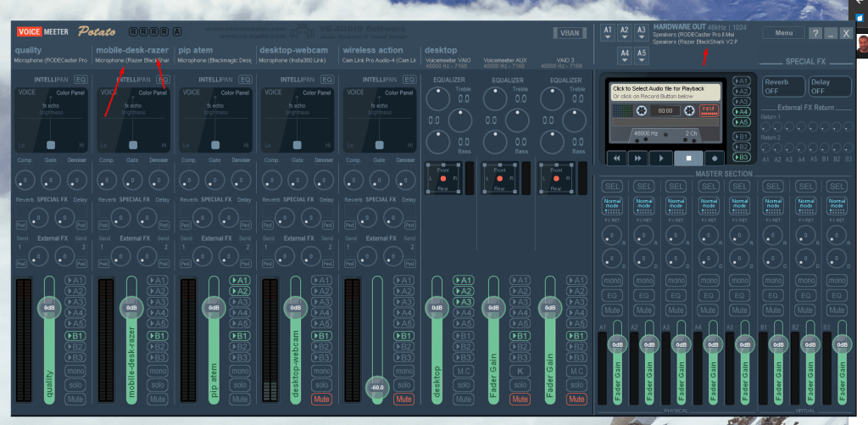Click the cassette recorder Stop button

point(688,158)
